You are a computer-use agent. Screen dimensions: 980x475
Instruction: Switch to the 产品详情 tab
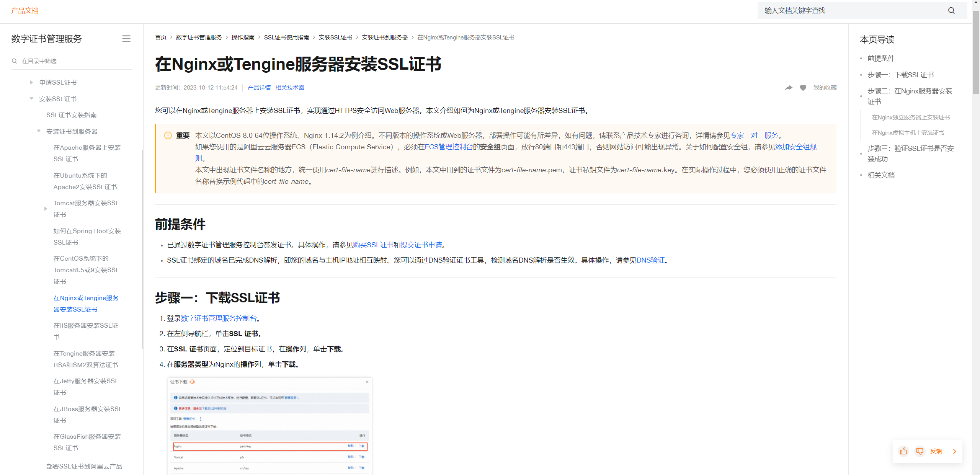(x=260, y=87)
